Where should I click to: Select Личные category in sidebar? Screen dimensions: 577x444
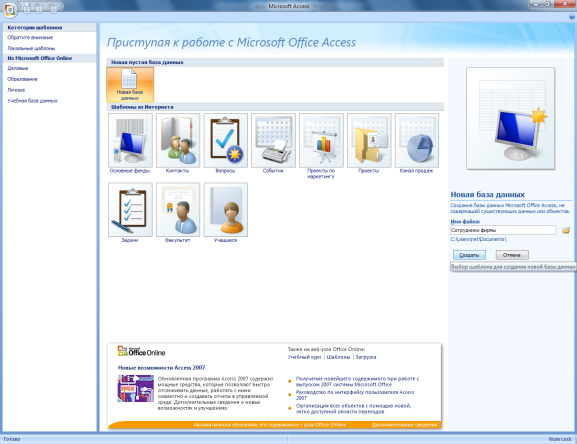(16, 90)
